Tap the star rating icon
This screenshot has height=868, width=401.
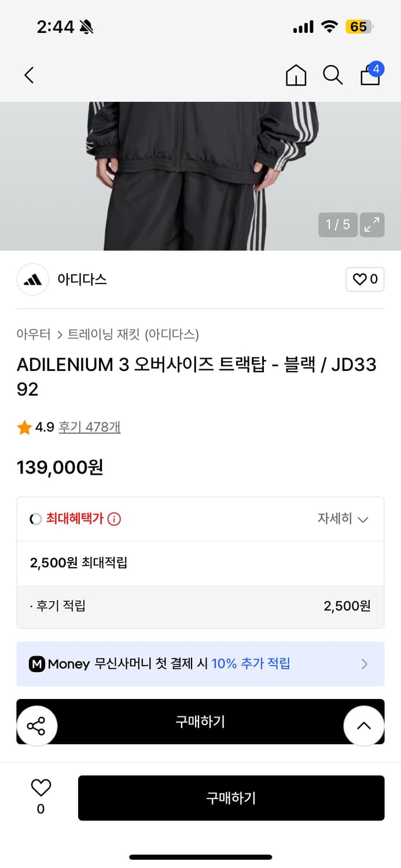24,428
